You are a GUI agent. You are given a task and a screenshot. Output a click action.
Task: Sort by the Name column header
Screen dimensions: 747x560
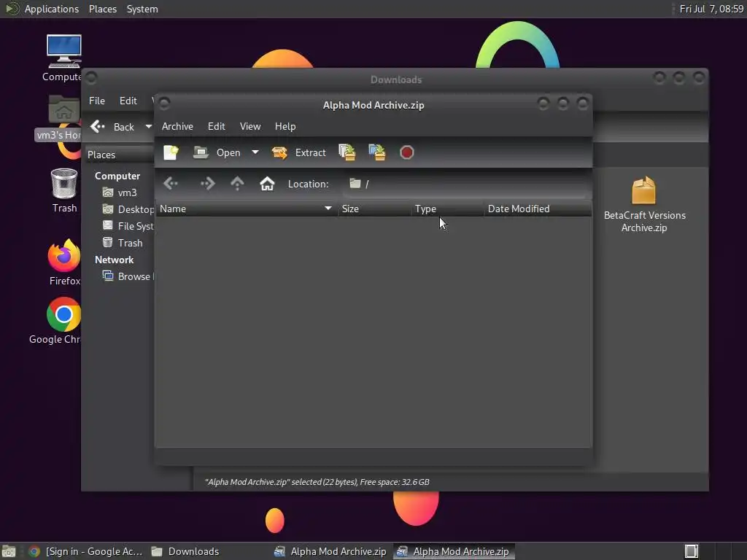[x=247, y=209]
